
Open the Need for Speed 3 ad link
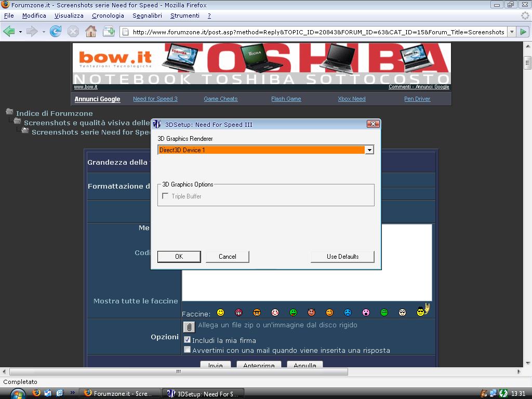click(155, 99)
